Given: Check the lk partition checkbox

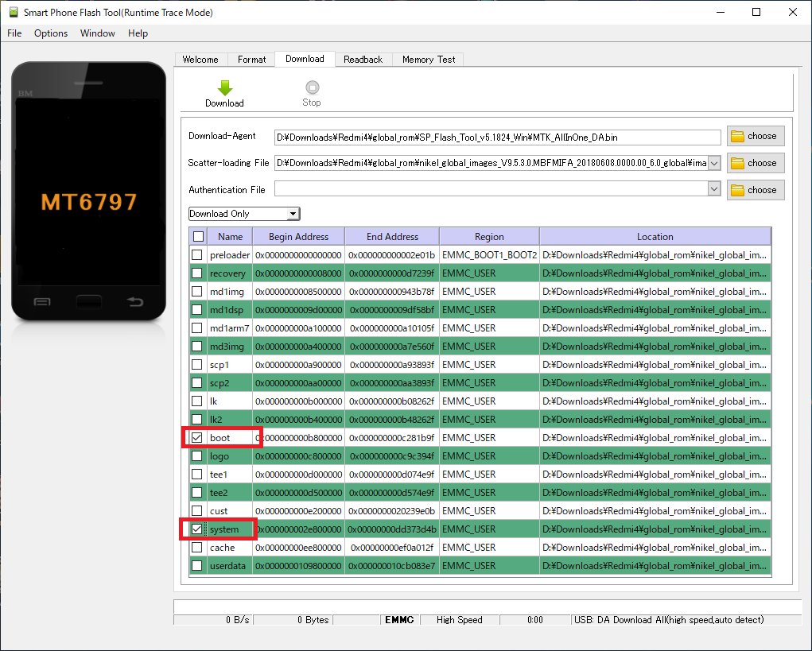Looking at the screenshot, I should [196, 401].
